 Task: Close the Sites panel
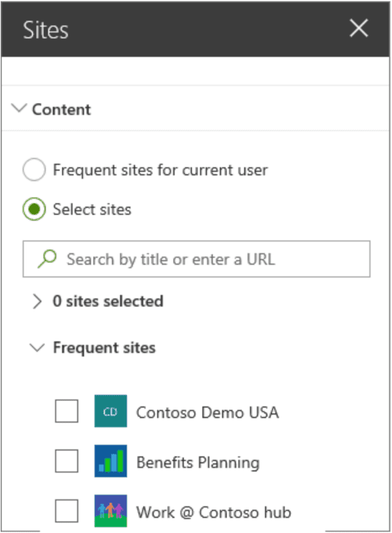(359, 28)
